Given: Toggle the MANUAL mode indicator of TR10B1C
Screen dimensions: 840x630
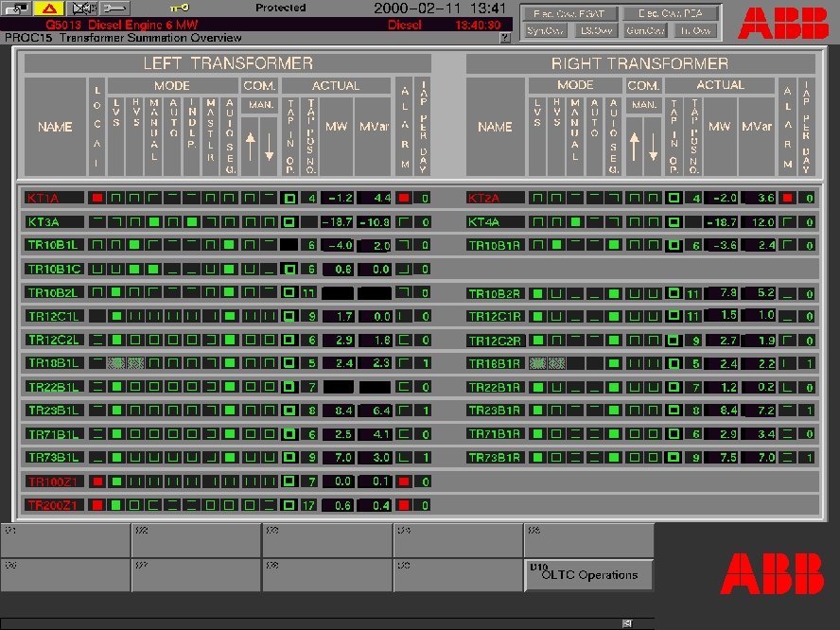Looking at the screenshot, I should pos(154,269).
